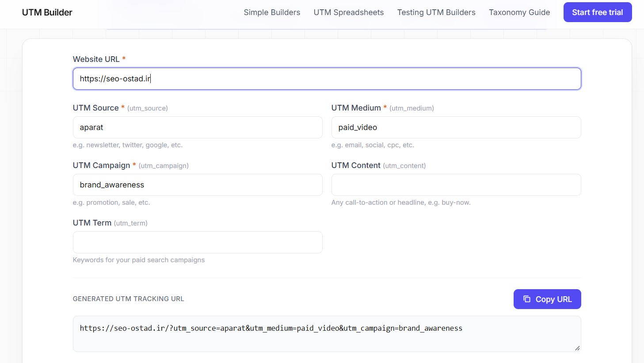Image resolution: width=644 pixels, height=363 pixels.
Task: Click the UTM Builder logo text
Action: 47,12
